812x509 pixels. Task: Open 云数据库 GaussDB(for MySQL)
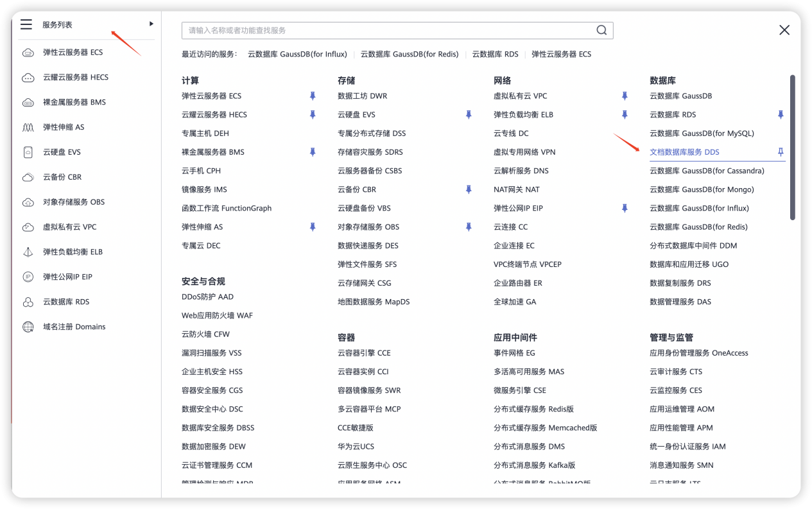pos(702,134)
